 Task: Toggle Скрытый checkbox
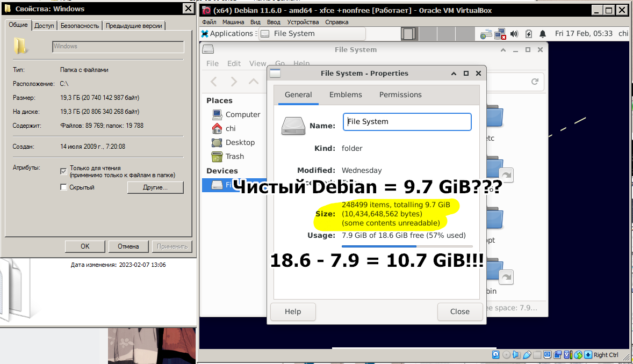[63, 187]
